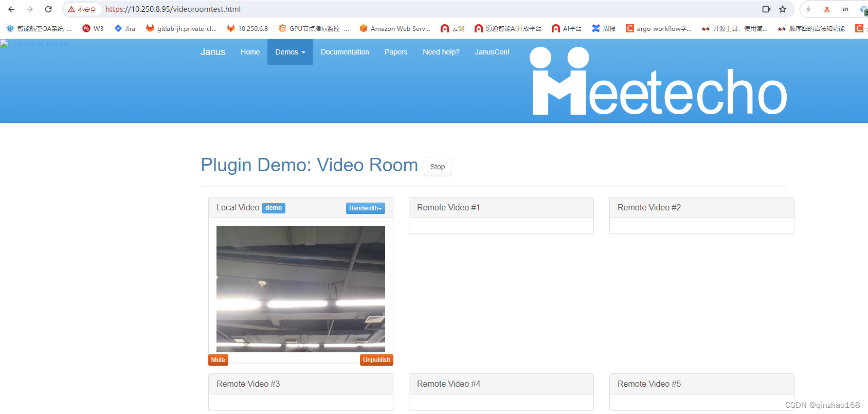Go to the Home page
868x414 pixels.
pyautogui.click(x=250, y=52)
